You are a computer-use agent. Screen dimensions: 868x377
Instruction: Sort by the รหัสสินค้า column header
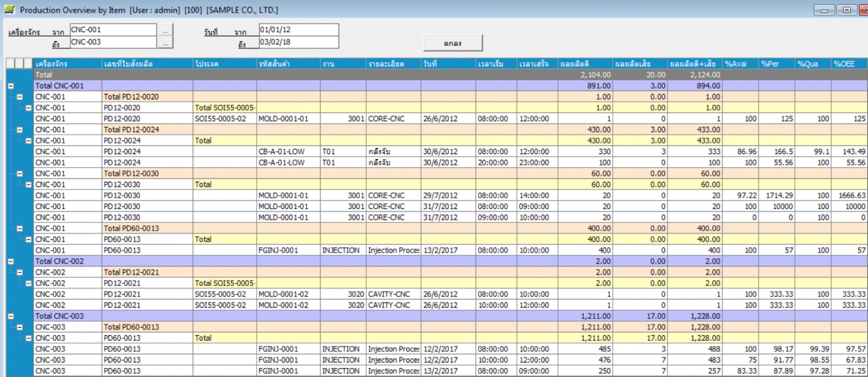tap(288, 63)
